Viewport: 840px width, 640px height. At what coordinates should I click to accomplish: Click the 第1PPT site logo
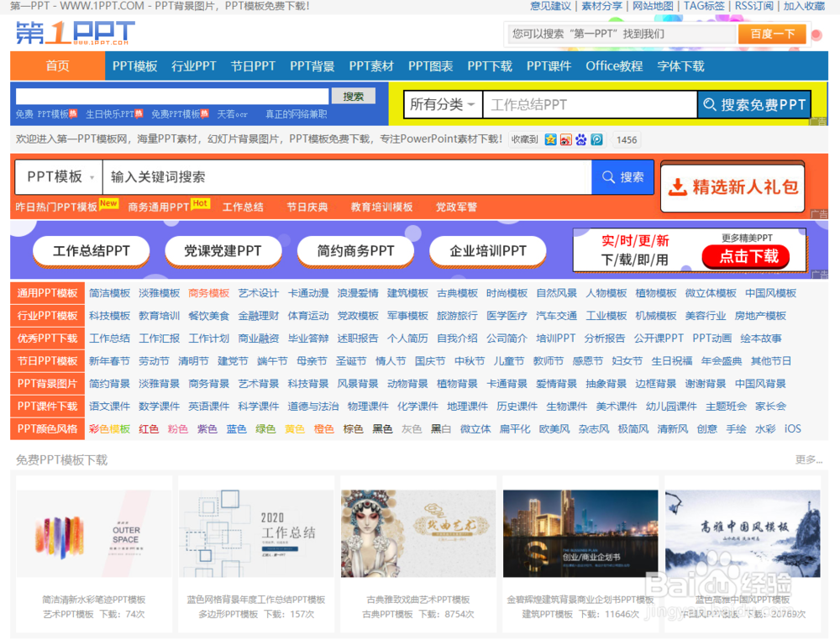71,35
